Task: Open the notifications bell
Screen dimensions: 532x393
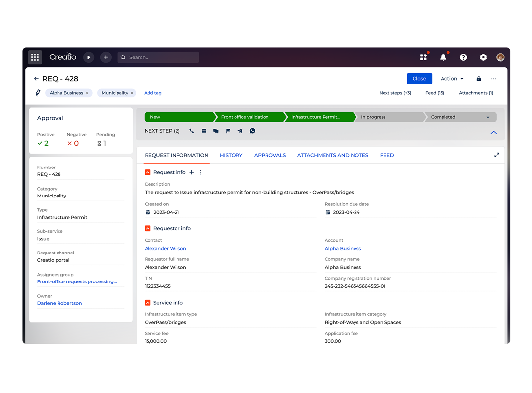Action: point(443,57)
